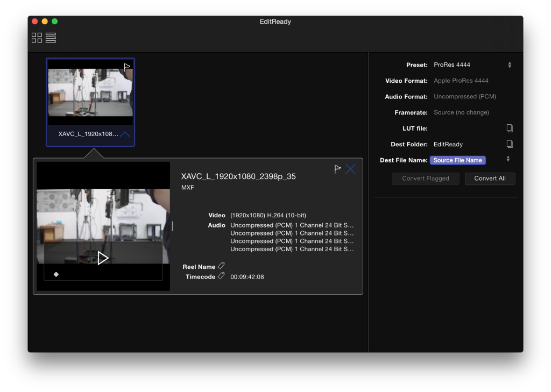Click the Timecode tag icon
Screen dimensions: 551x392
[221, 276]
